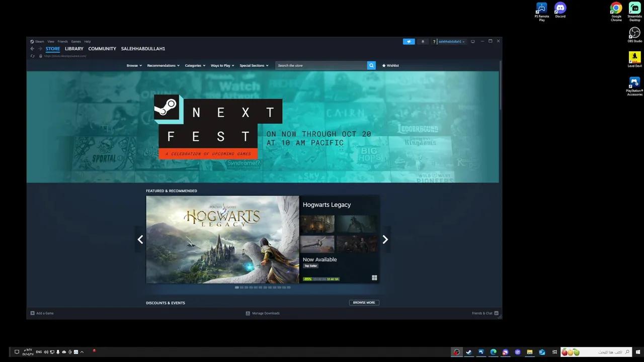Show next featured game
The image size is (644, 362).
[385, 239]
